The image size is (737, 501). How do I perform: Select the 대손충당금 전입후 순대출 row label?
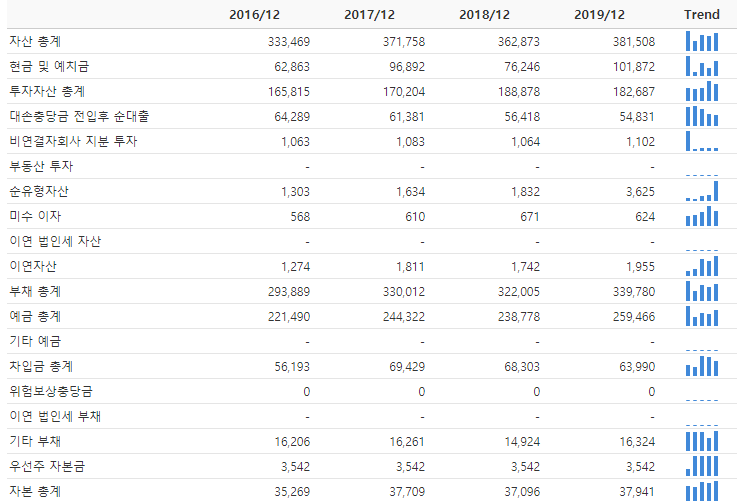79,116
